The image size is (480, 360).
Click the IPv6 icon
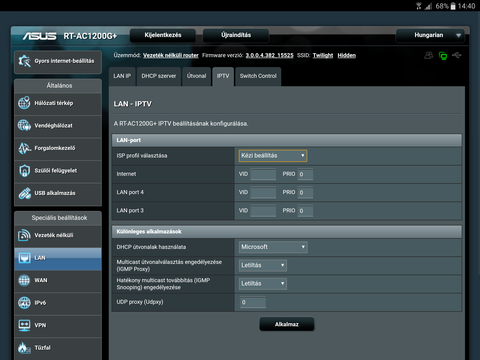click(x=24, y=303)
